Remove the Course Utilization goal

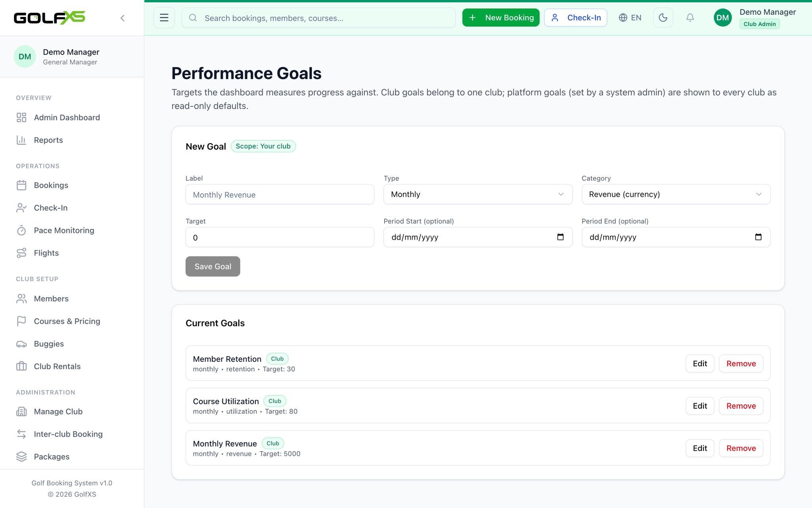[741, 406]
